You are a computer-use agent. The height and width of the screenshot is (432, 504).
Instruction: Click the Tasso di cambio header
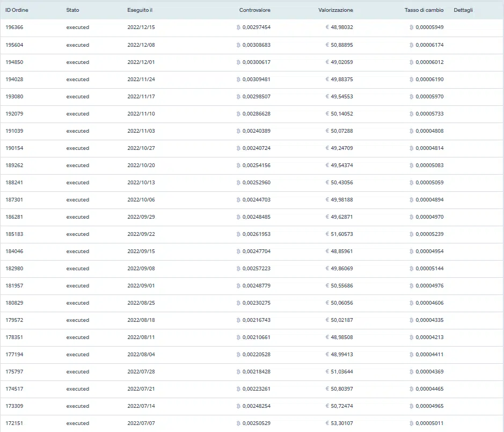[424, 10]
